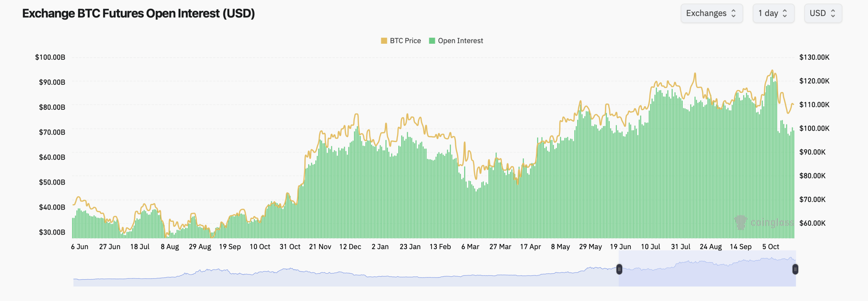Open the Exchanges dropdown
Image resolution: width=868 pixels, height=301 pixels.
[x=711, y=13]
